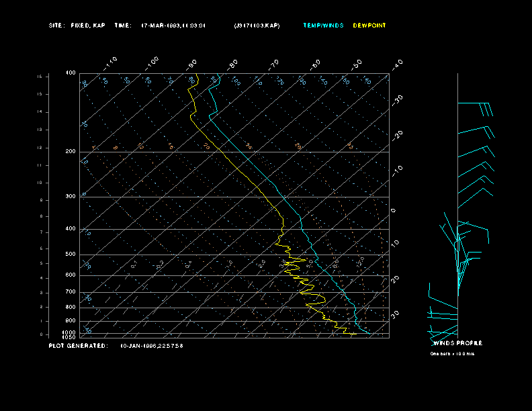Click the 14 km tick on height axis
The image size is (532, 411).
(x=40, y=112)
